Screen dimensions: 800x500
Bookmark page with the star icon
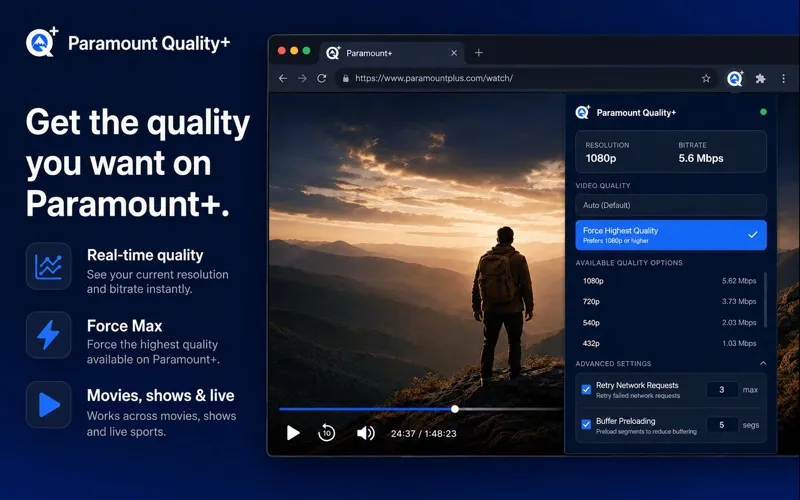(x=706, y=78)
